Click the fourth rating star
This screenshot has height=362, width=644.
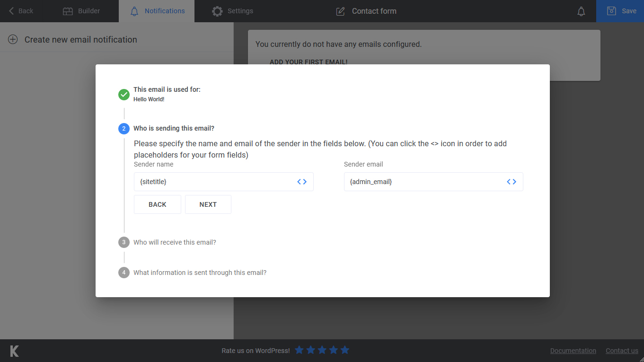[x=334, y=350]
